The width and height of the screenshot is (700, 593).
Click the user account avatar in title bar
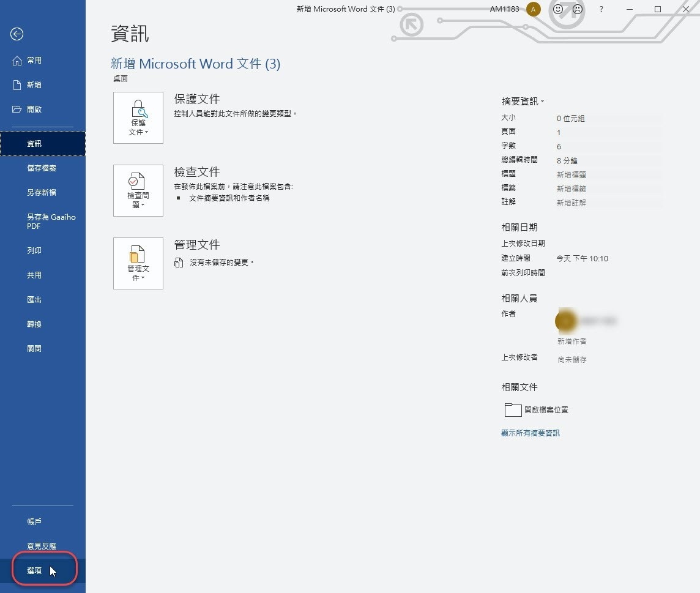click(x=533, y=9)
